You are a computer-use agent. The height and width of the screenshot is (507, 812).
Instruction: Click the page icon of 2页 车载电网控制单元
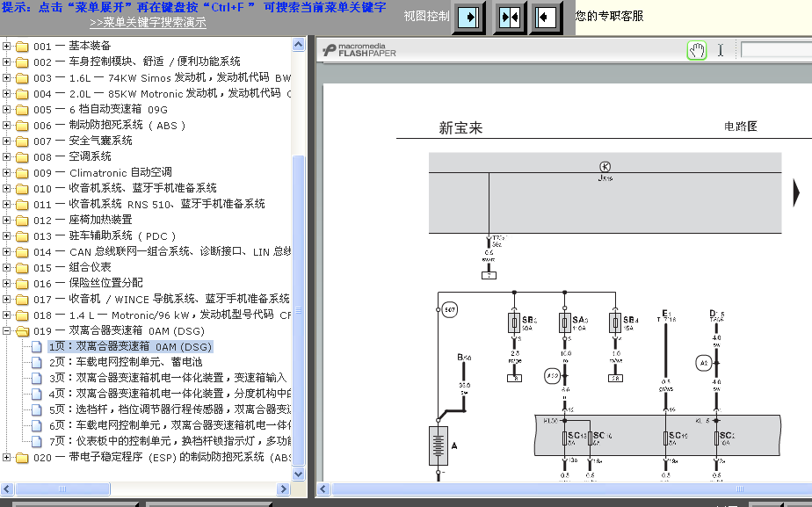(x=37, y=362)
